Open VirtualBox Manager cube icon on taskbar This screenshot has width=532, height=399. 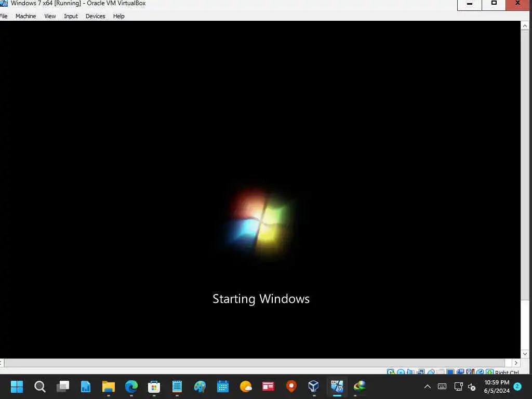(313, 387)
